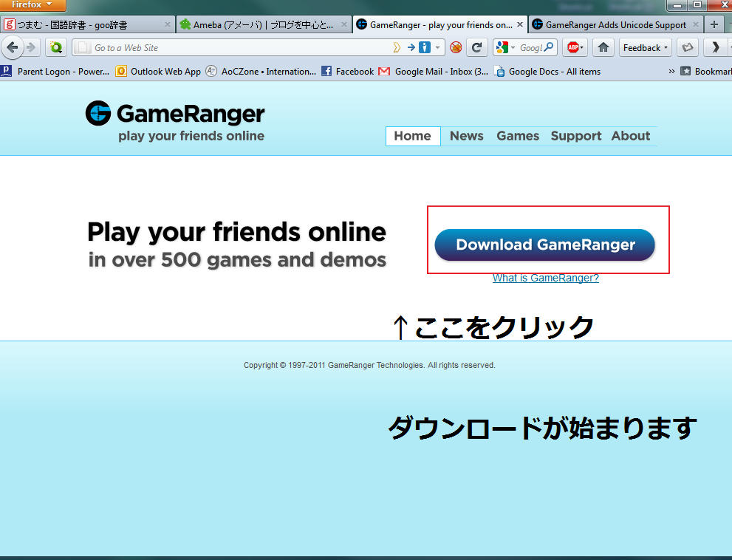This screenshot has height=560, width=732.
Task: Open the Google search engine dropdown
Action: 505,48
